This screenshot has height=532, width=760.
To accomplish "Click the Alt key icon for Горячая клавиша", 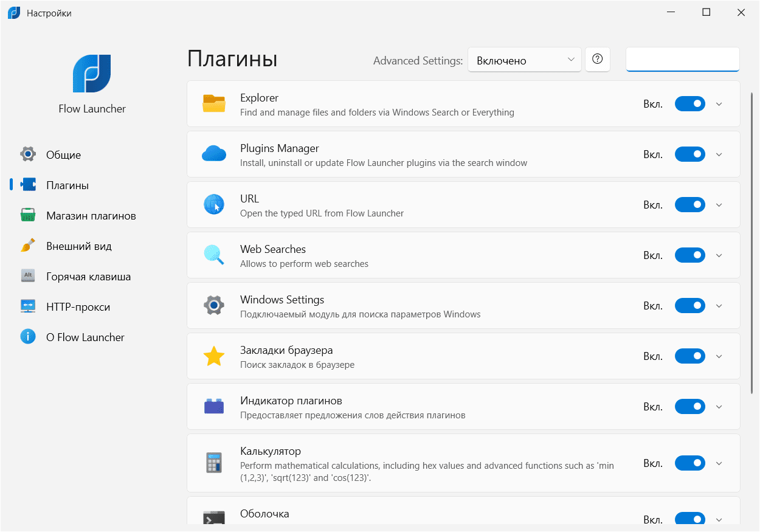I will 28,276.
